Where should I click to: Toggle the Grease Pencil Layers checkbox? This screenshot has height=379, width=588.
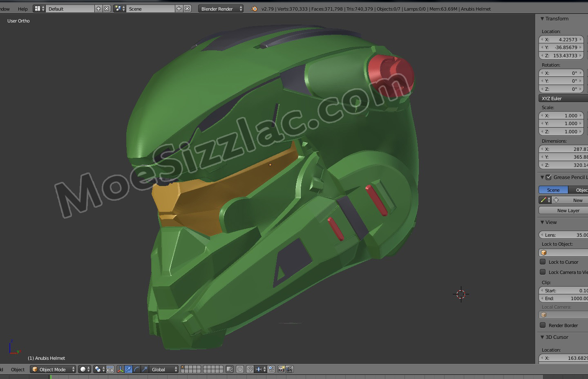[549, 177]
